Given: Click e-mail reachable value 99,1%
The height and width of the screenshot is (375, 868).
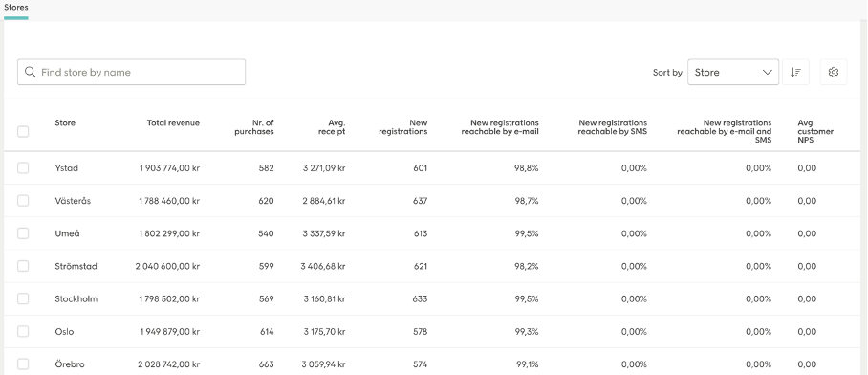Looking at the screenshot, I should (x=528, y=364).
